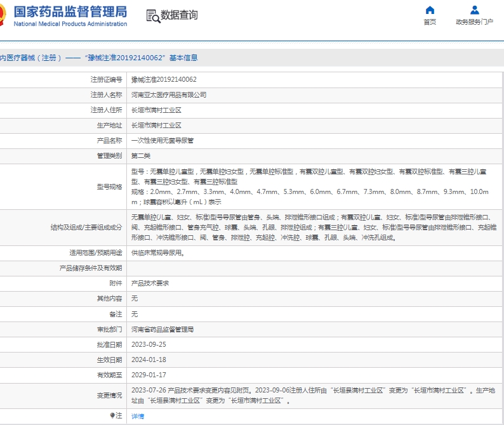Click the 首页 text link
The height and width of the screenshot is (428, 504).
[x=430, y=22]
